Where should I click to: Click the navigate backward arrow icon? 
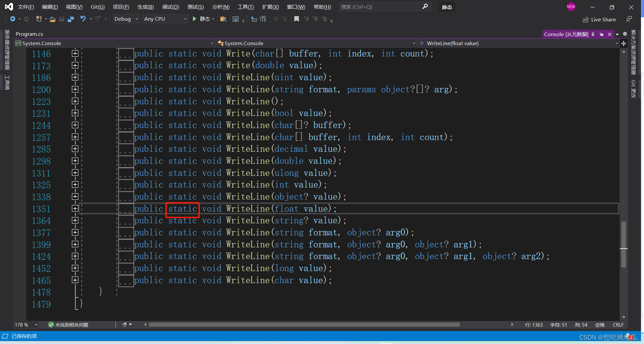(x=13, y=19)
